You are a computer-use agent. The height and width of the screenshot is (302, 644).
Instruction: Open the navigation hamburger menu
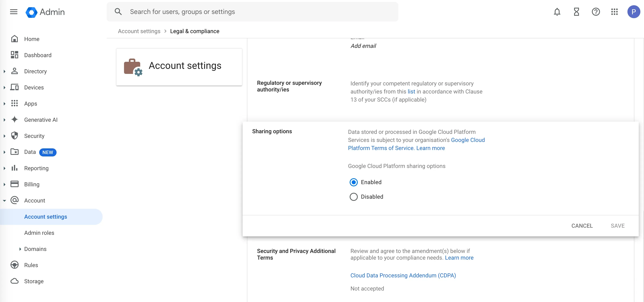(x=14, y=12)
